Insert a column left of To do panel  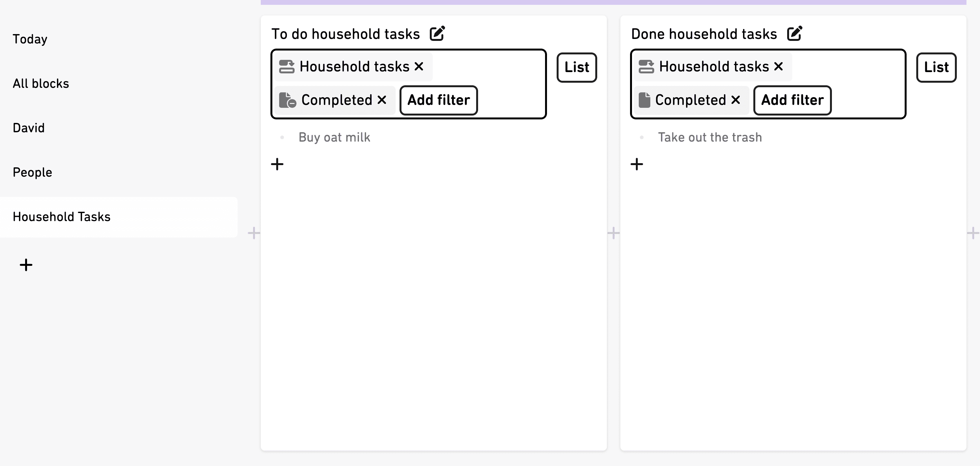(x=254, y=233)
